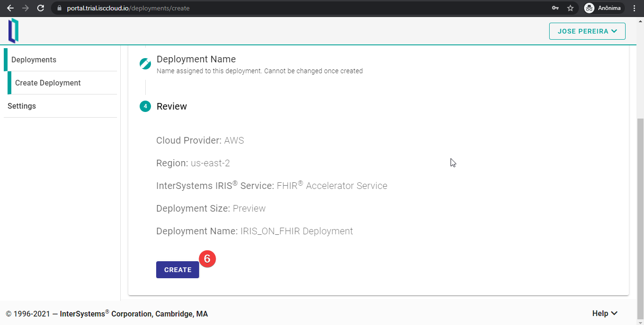The width and height of the screenshot is (644, 325).
Task: Click the address bar URL
Action: point(128,8)
